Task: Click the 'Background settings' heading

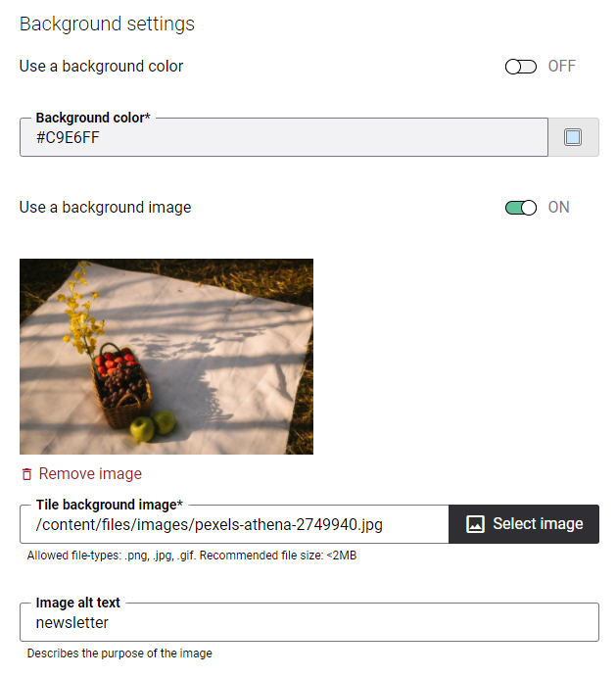Action: click(x=107, y=24)
